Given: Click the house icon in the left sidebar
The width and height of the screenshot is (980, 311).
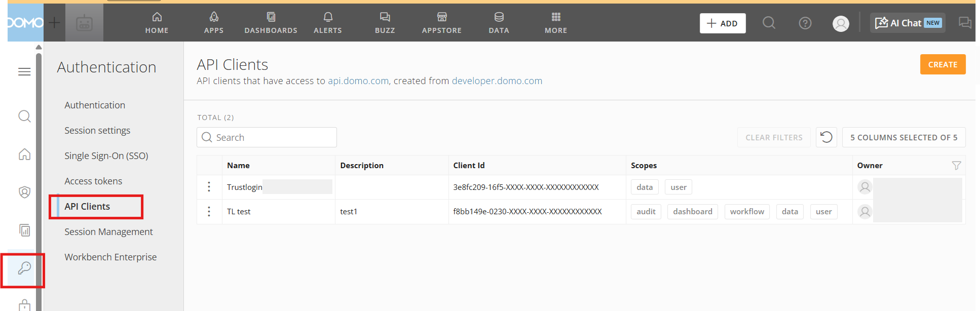Looking at the screenshot, I should [24, 154].
